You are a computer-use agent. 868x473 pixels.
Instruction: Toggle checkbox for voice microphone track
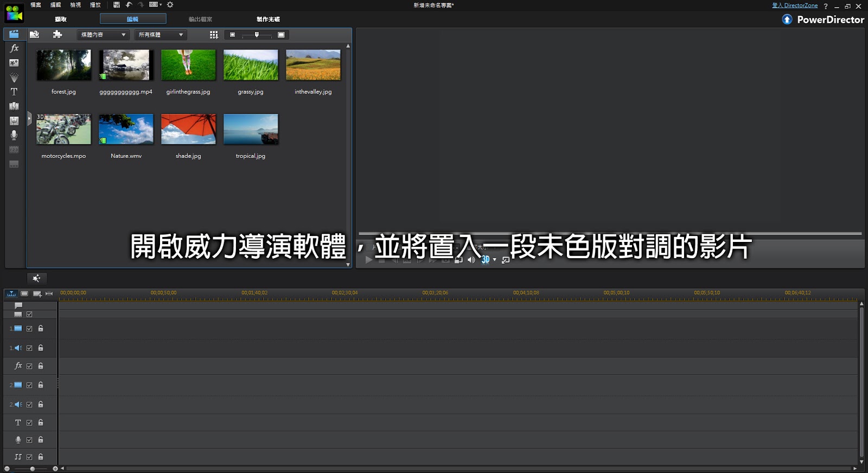(x=29, y=440)
